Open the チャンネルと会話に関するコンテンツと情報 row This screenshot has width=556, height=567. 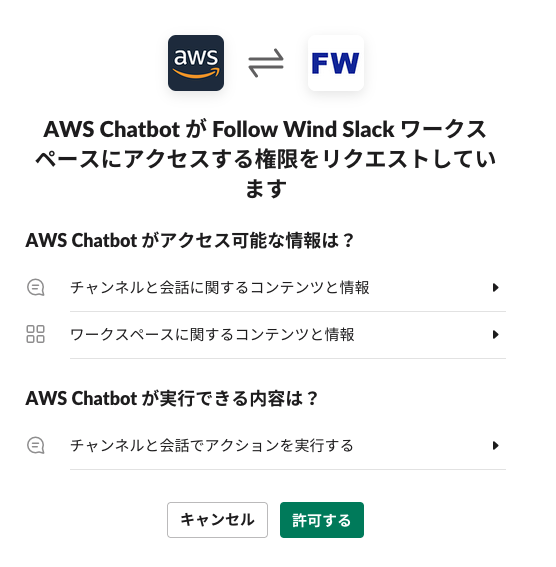[266, 288]
